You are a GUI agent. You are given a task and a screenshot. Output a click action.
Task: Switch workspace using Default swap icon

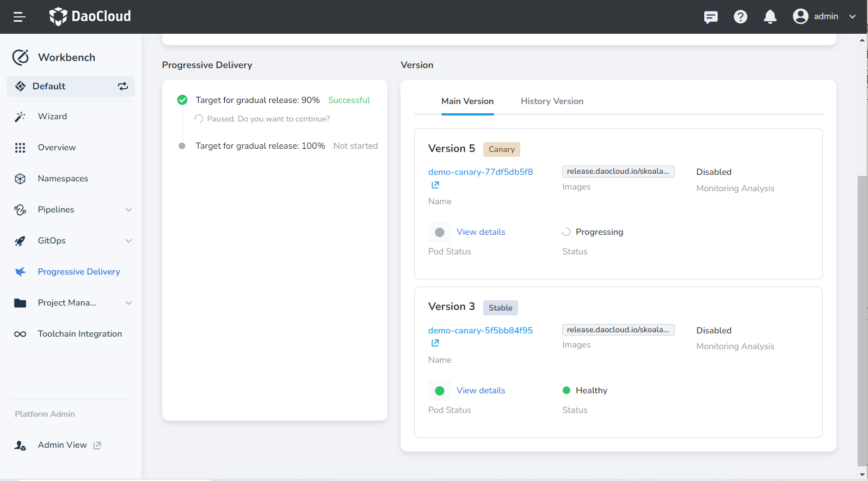[x=123, y=86]
